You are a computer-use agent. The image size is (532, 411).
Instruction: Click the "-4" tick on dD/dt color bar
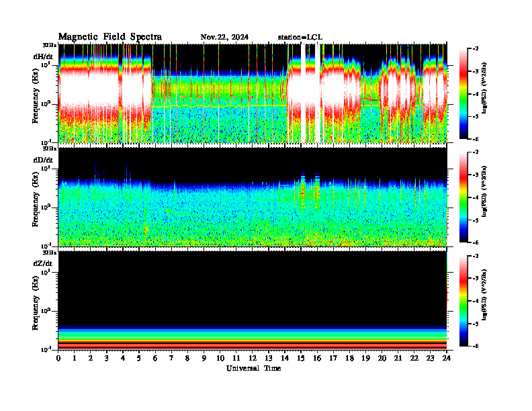pos(476,197)
